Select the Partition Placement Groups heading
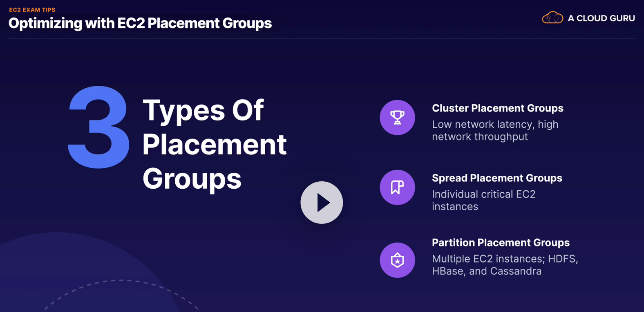The image size is (644, 312). pyautogui.click(x=501, y=243)
